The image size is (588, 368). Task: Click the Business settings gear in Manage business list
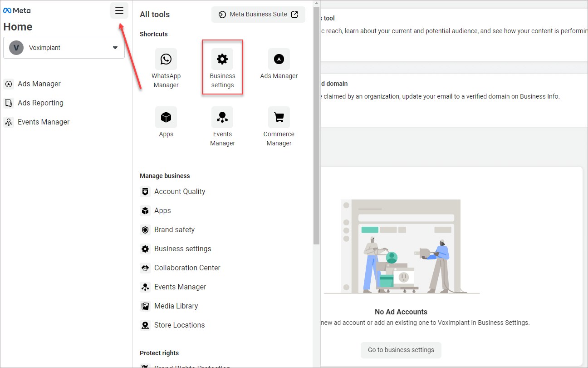click(x=145, y=249)
